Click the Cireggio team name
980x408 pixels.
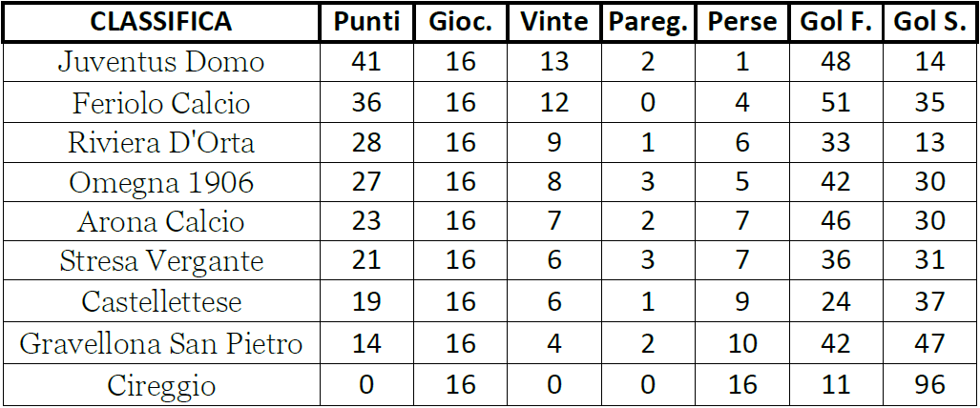[161, 385]
